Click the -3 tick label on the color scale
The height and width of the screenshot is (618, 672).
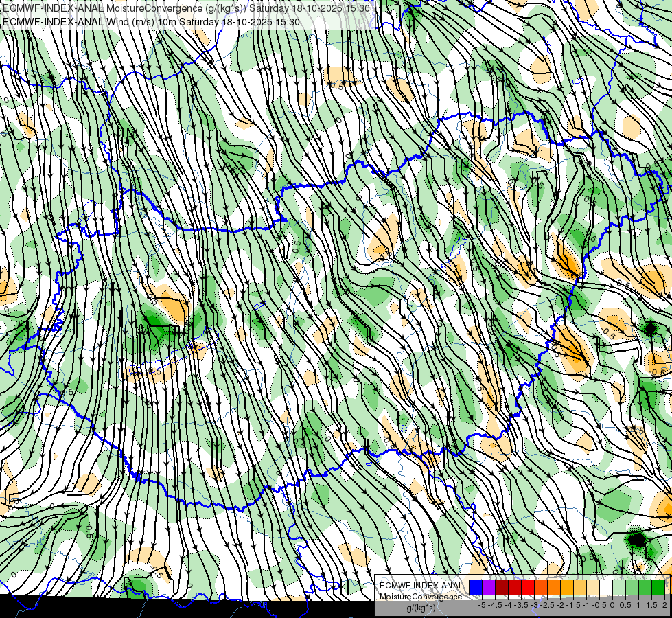535,605
